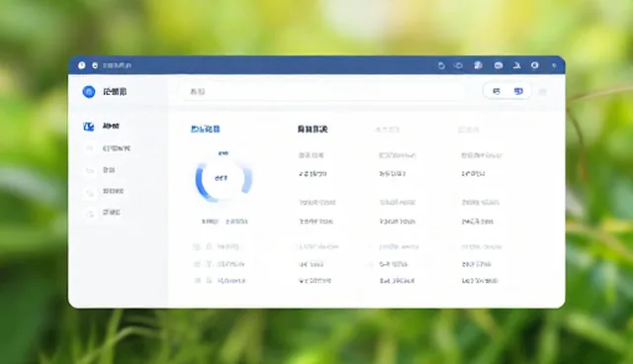Open the blue-colored section heading tab

(206, 130)
